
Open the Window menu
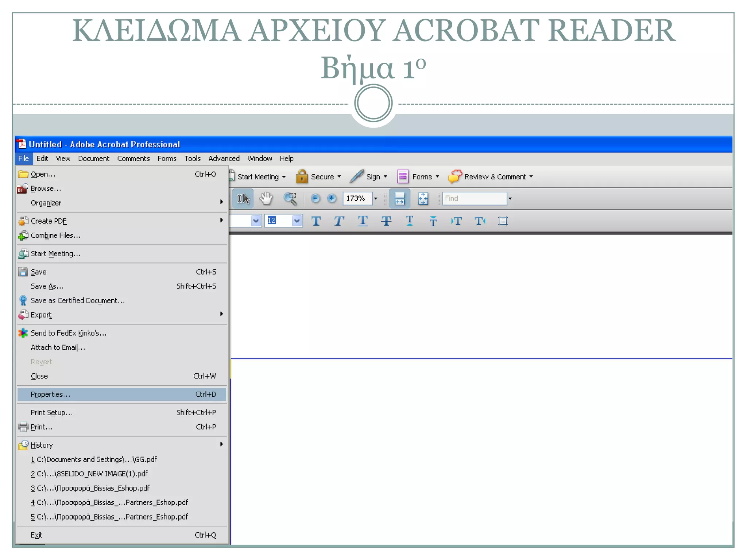260,159
